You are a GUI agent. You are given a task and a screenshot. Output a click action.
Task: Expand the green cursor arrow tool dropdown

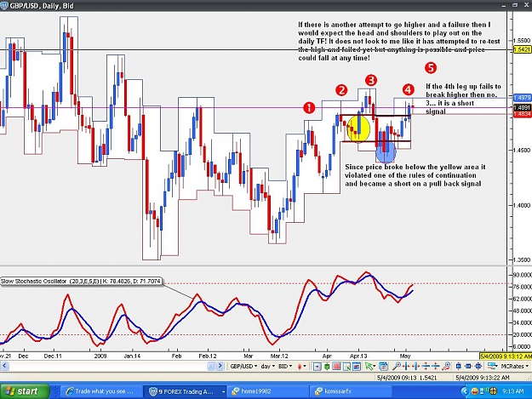click(x=375, y=367)
